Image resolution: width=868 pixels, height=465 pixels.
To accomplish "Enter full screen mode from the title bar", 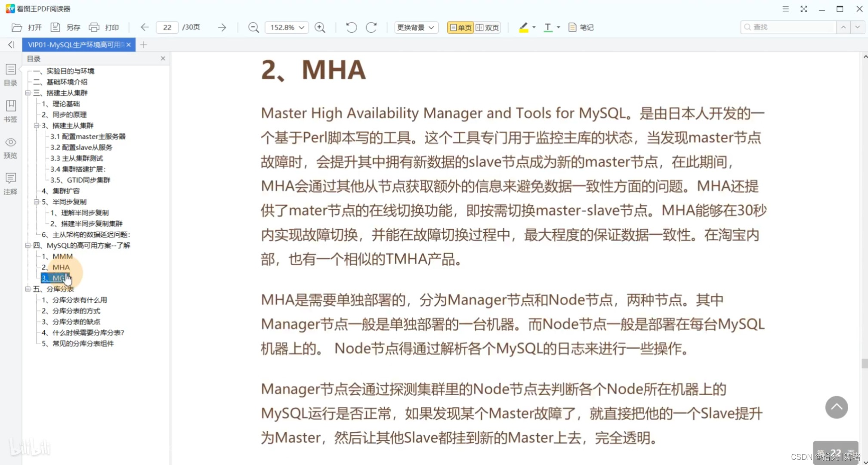I will (x=803, y=9).
